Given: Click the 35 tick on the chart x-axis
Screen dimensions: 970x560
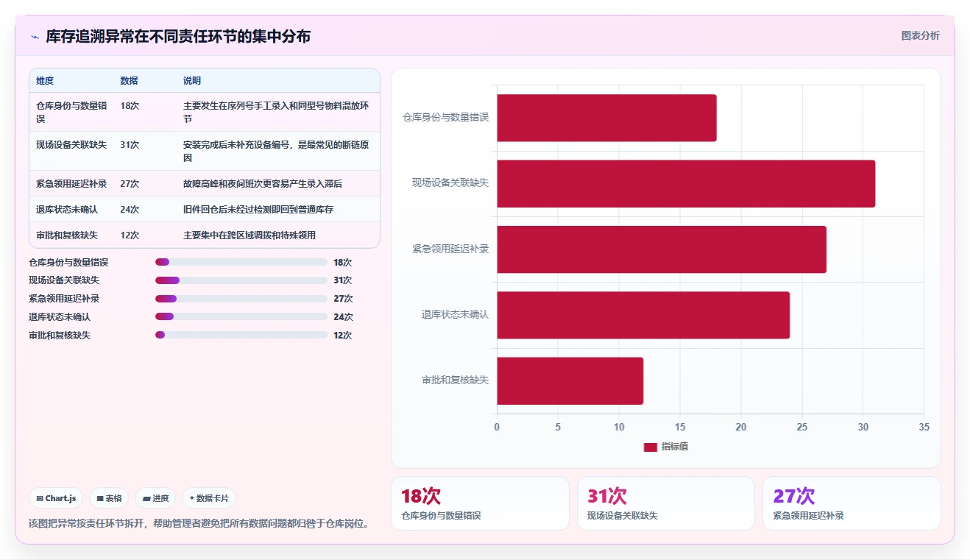Looking at the screenshot, I should pyautogui.click(x=924, y=428).
